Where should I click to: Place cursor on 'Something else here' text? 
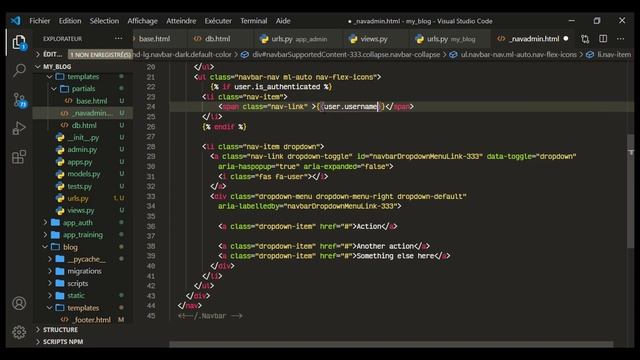tap(395, 256)
